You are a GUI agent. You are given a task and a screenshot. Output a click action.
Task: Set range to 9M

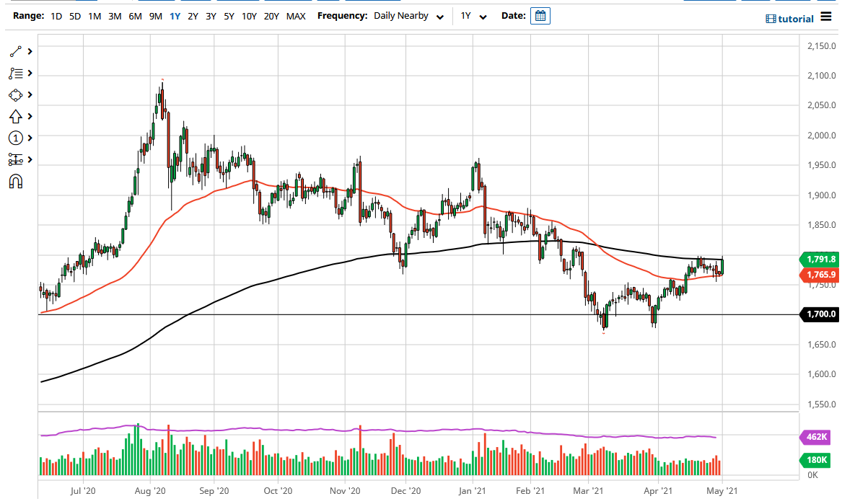(156, 16)
